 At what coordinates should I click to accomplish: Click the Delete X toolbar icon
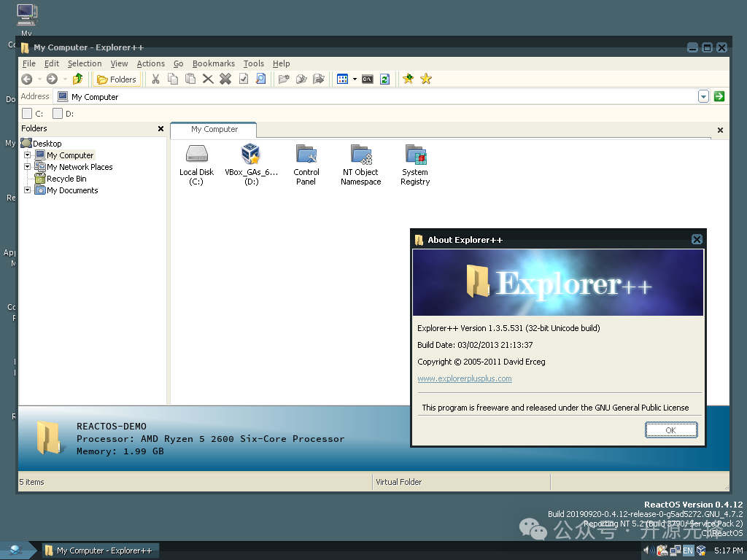208,79
